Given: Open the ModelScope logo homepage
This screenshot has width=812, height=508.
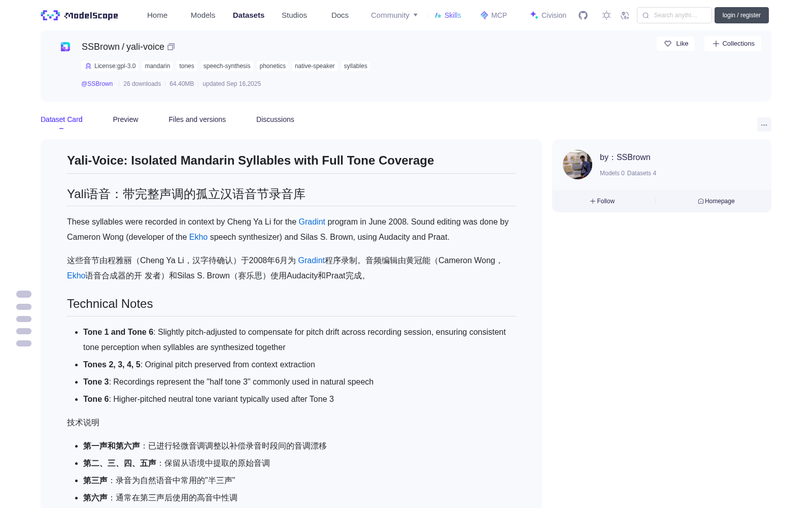Looking at the screenshot, I should tap(79, 15).
